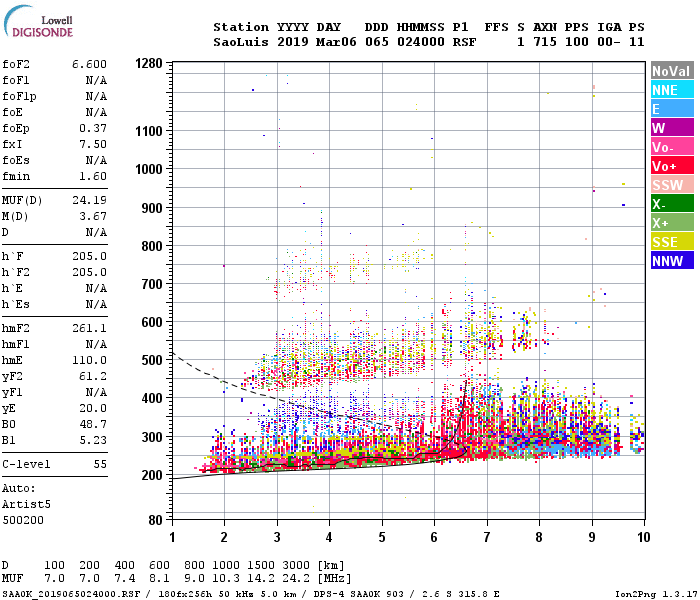Click the MUF value 24.2 in table
The height and width of the screenshot is (600, 700).
[296, 579]
